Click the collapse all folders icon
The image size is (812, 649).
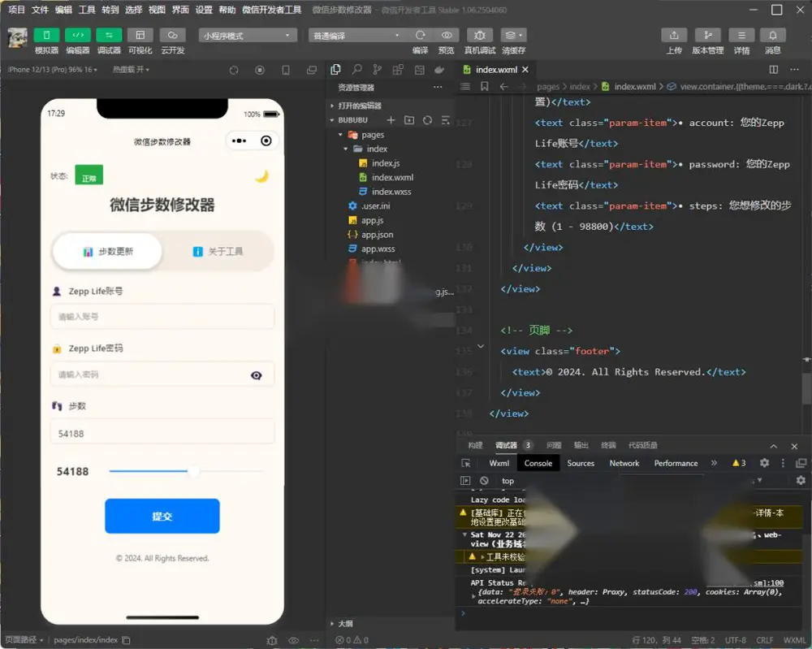445,120
